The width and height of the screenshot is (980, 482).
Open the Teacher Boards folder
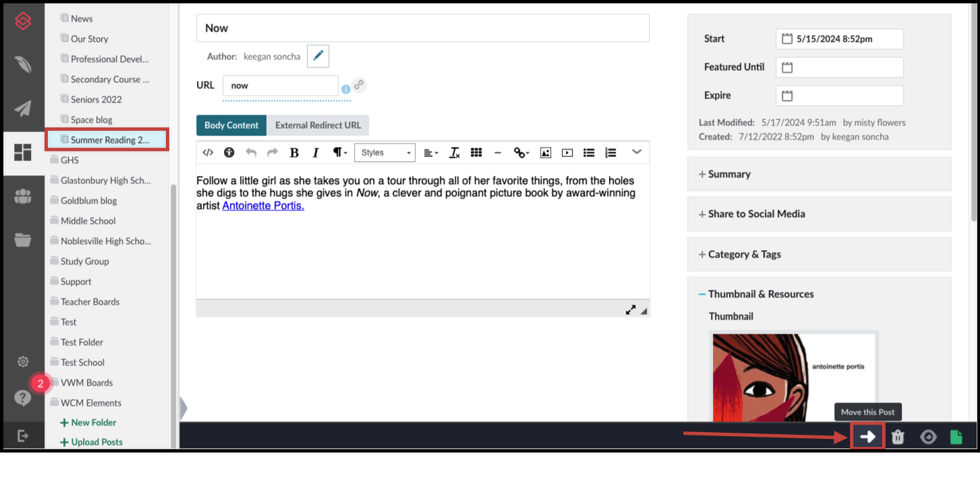pos(85,302)
